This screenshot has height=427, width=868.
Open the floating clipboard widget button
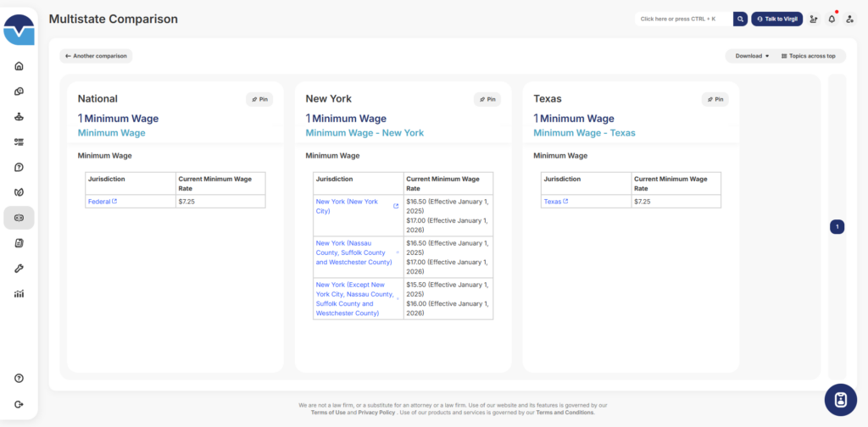click(840, 400)
